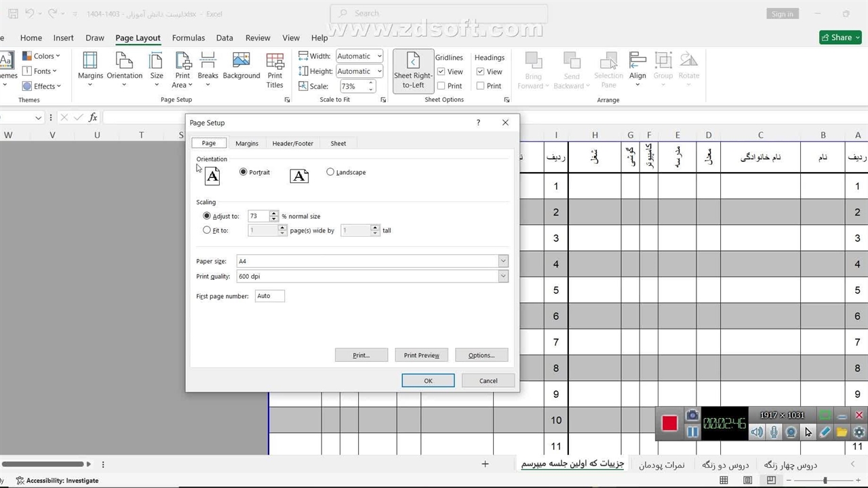Uncheck View checkbox under Headings

tap(481, 72)
